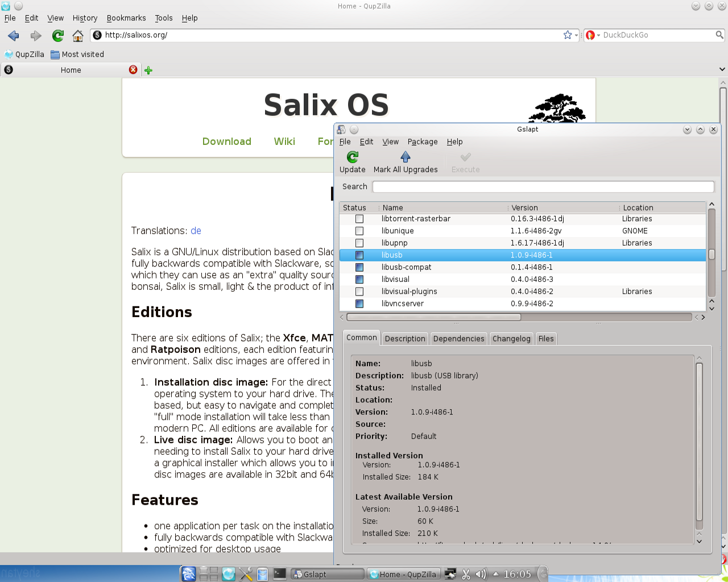This screenshot has width=728, height=582.
Task: Launch the terminal from the panel
Action: [x=280, y=574]
